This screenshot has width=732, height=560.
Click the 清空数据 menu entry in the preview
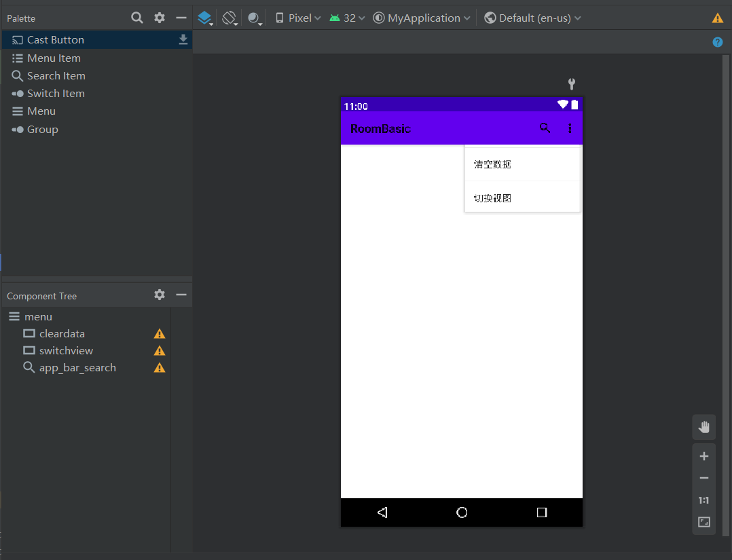(522, 164)
